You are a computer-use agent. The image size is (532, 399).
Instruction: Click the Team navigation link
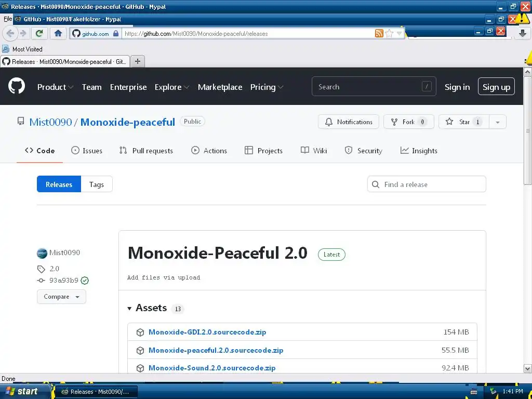click(91, 87)
